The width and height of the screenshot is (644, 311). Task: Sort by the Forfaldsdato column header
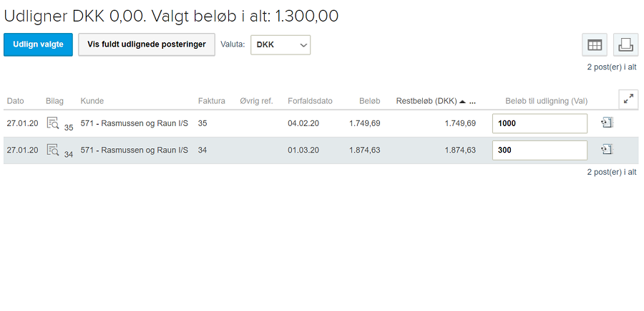tap(310, 101)
